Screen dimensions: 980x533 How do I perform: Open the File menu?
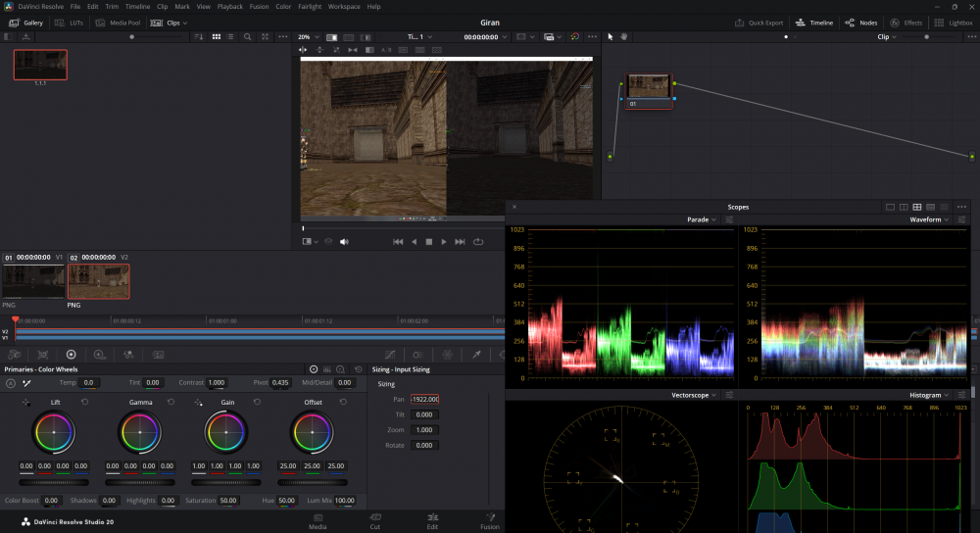(75, 6)
